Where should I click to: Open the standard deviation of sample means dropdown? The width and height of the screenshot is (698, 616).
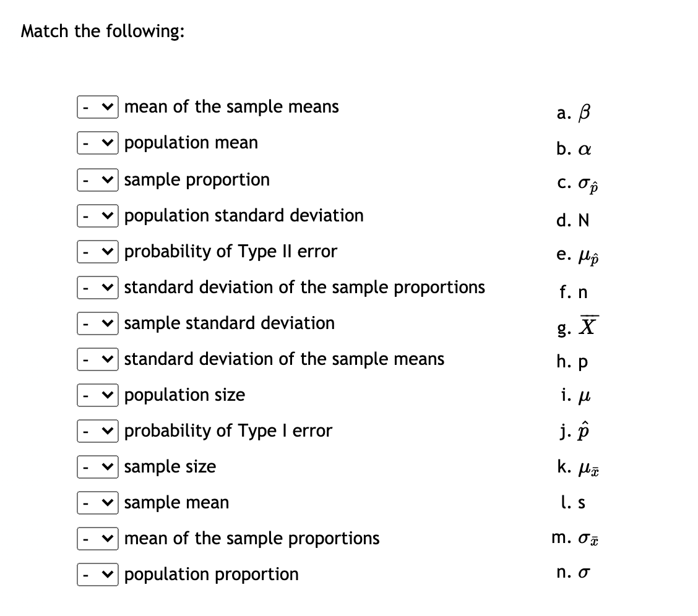point(97,359)
